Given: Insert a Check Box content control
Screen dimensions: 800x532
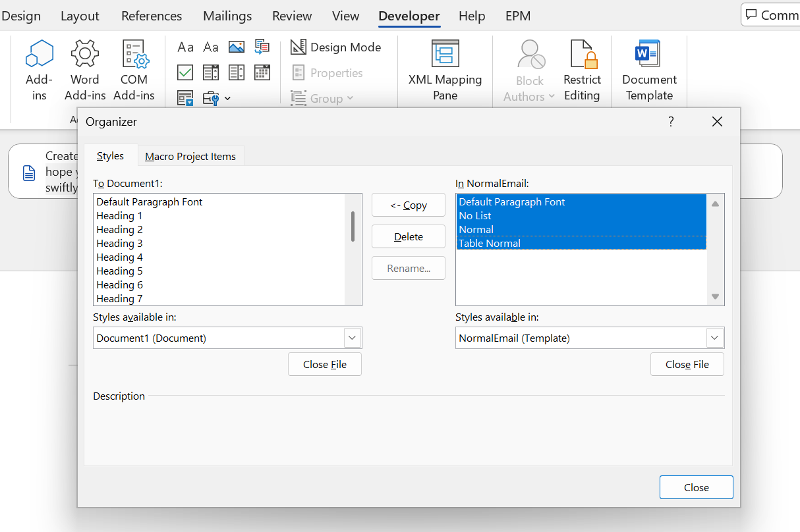Looking at the screenshot, I should (185, 72).
